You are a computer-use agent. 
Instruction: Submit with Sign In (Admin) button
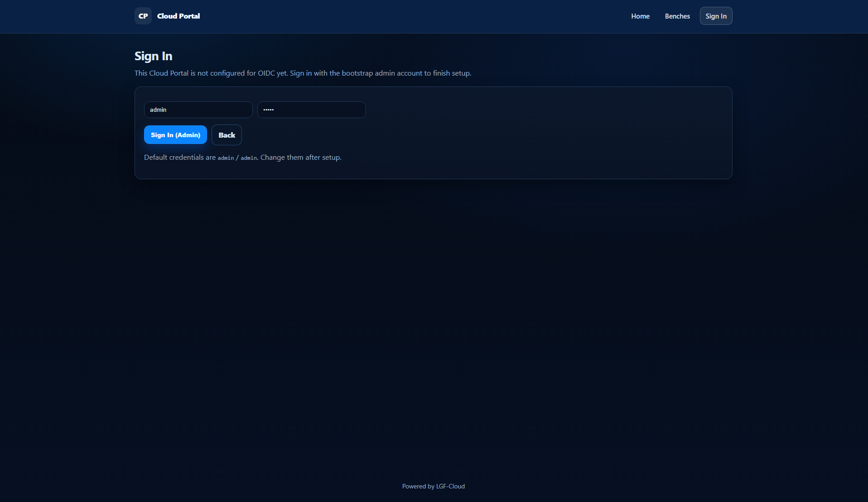point(175,135)
